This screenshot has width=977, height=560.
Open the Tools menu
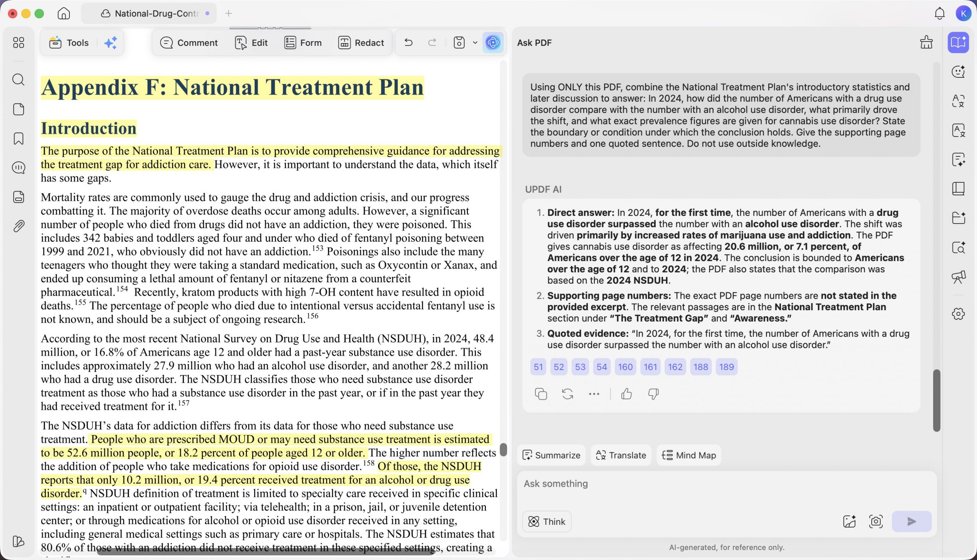click(69, 43)
